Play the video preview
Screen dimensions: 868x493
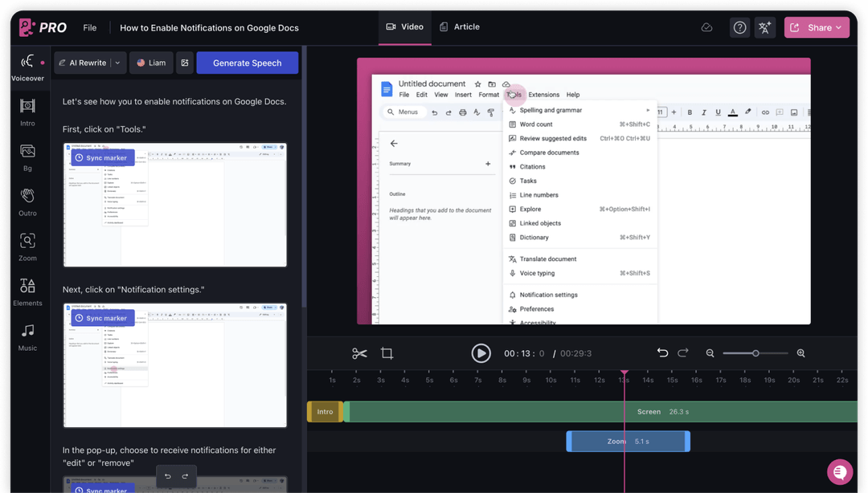(481, 353)
